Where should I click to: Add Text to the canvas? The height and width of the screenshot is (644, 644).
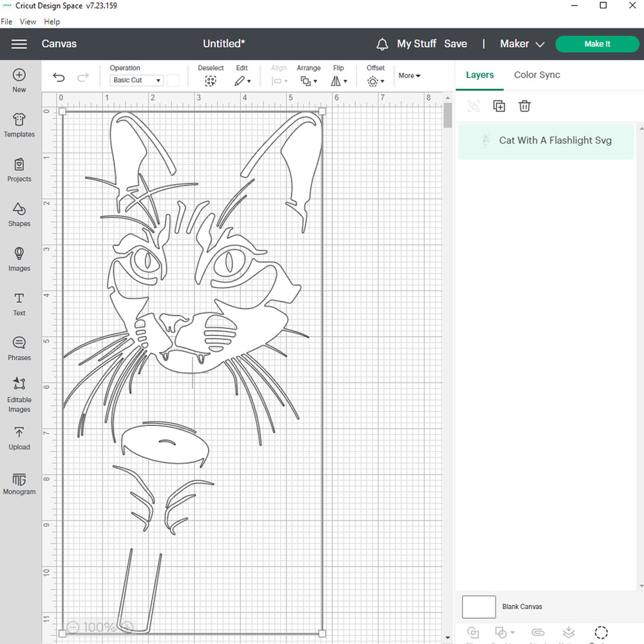pos(19,304)
